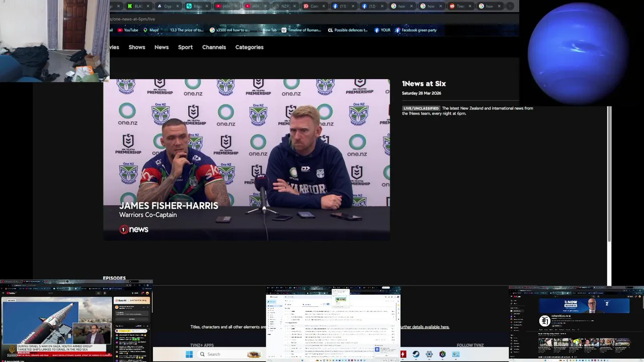The height and width of the screenshot is (362, 644).
Task: Open the Facebook 'YOUR' bookmark
Action: point(382,30)
